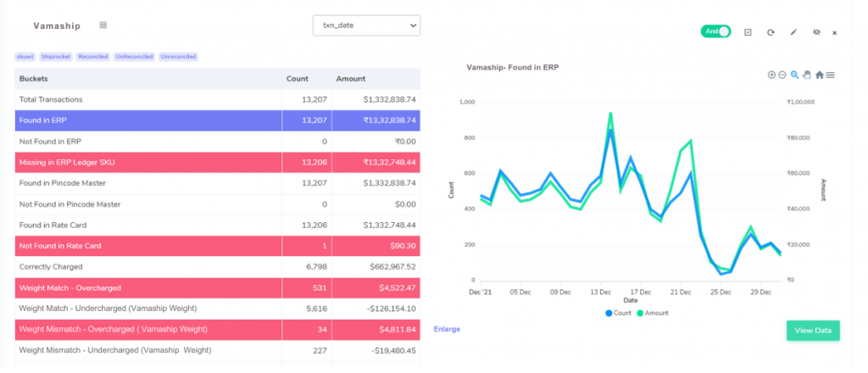The image size is (868, 373).
Task: Click the Reconciled tag
Action: click(93, 57)
